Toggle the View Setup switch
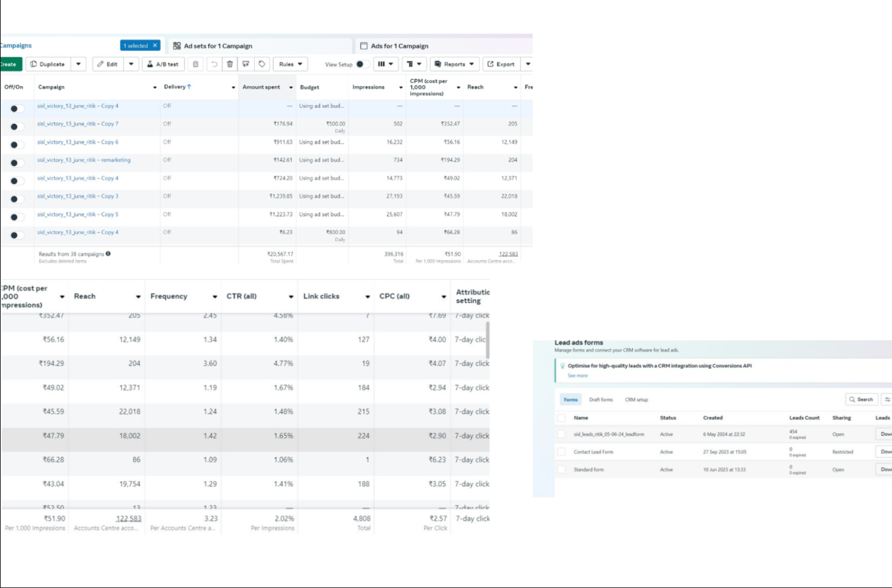The height and width of the screenshot is (588, 892). tap(362, 64)
